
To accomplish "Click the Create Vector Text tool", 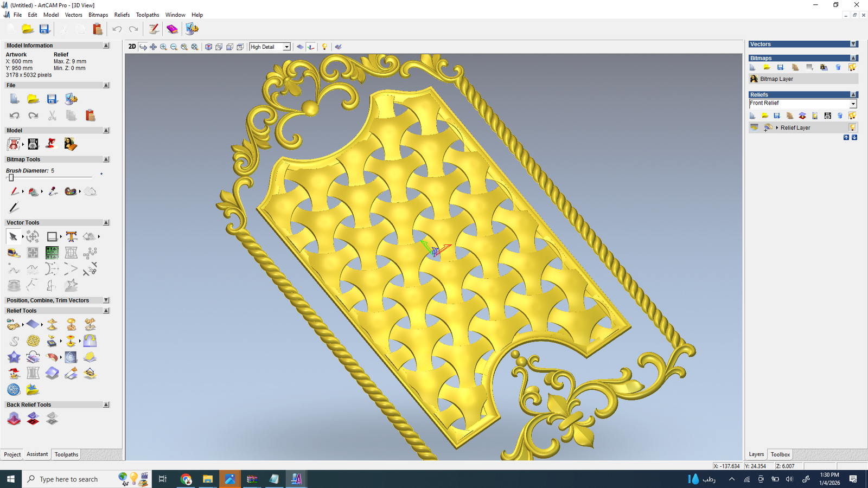I will coord(71,236).
